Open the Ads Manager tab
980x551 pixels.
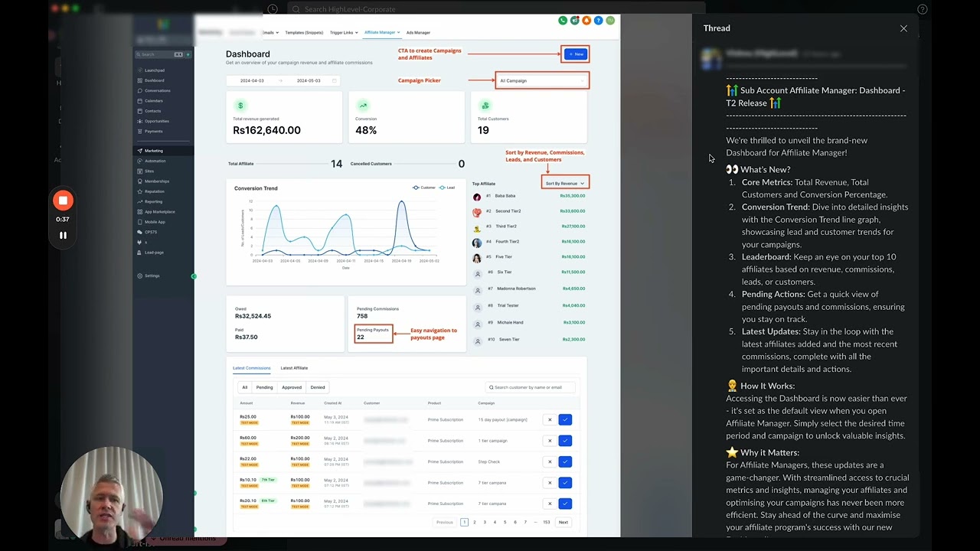(418, 33)
